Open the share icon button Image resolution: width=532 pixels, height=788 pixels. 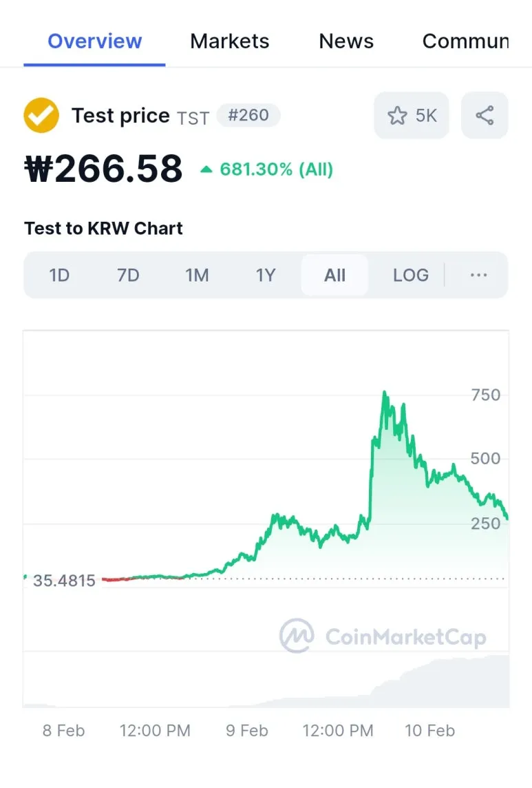[x=485, y=116]
